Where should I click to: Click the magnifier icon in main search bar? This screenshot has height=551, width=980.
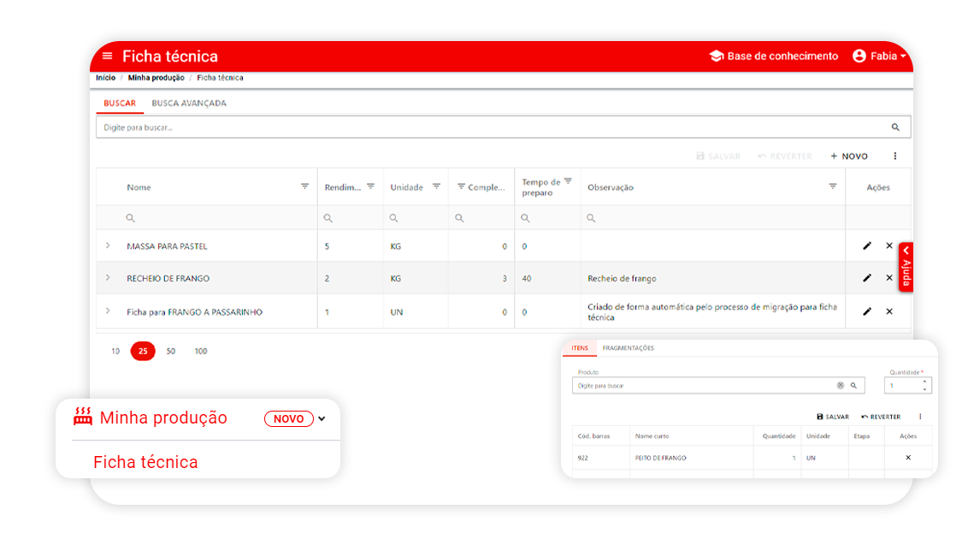point(895,127)
